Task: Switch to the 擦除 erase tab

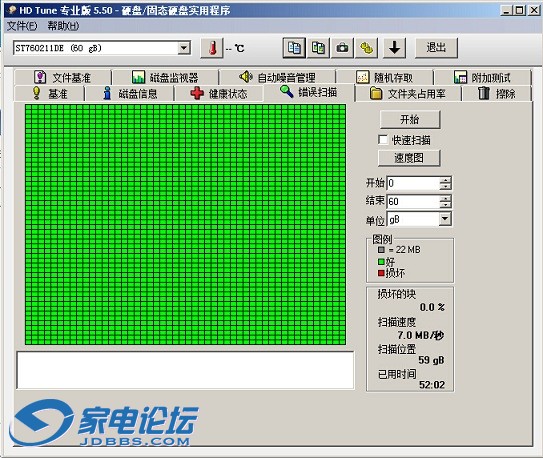Action: pyautogui.click(x=497, y=93)
